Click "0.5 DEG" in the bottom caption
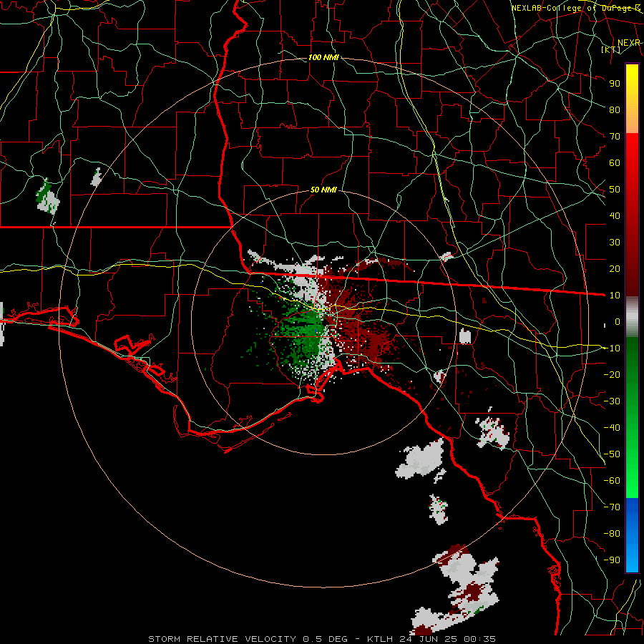644x644 pixels. pos(326,639)
